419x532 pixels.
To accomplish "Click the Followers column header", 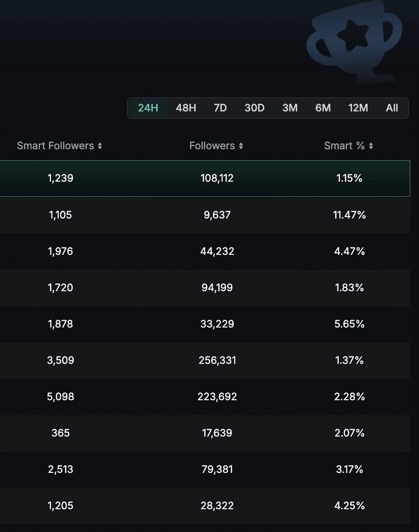I will point(212,146).
